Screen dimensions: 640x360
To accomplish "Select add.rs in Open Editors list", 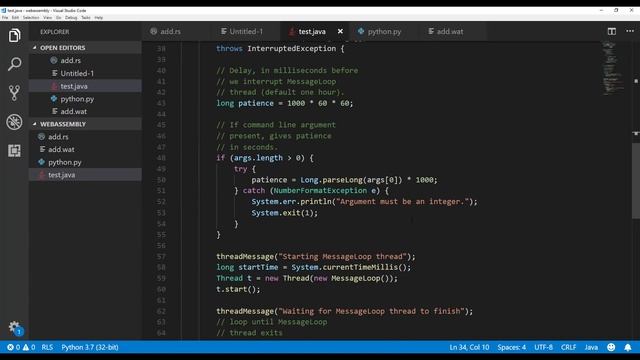I will tap(85, 60).
